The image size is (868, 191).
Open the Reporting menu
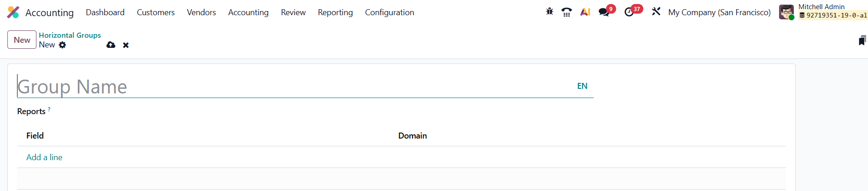335,12
